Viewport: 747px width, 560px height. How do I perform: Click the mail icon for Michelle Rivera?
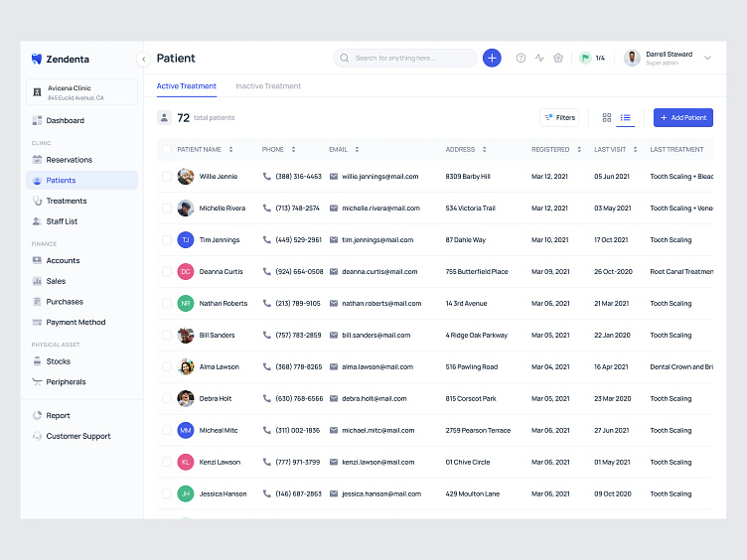[x=334, y=209]
